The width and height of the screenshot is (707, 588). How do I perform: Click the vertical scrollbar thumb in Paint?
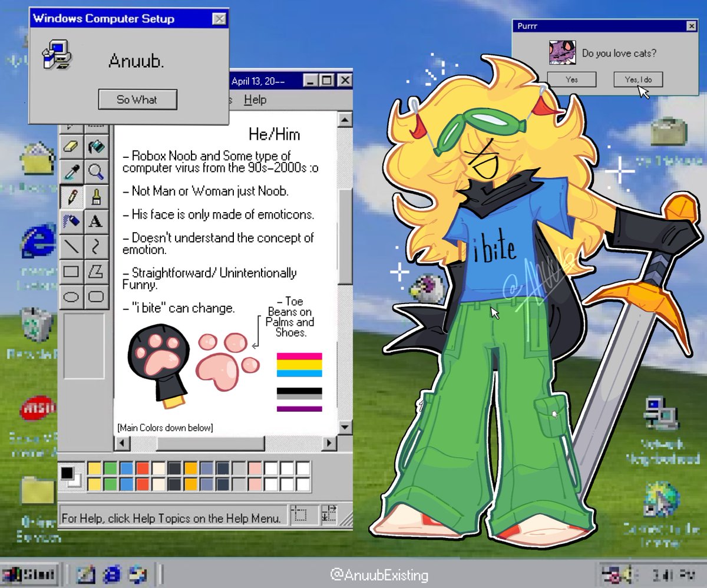click(345, 236)
